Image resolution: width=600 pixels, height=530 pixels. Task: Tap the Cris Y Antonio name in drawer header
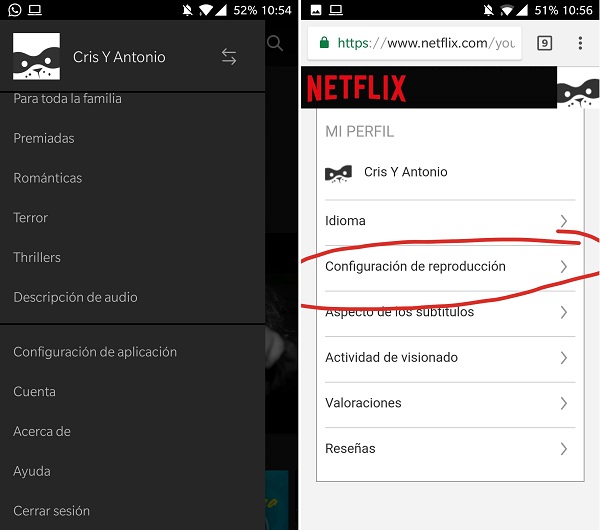point(119,57)
